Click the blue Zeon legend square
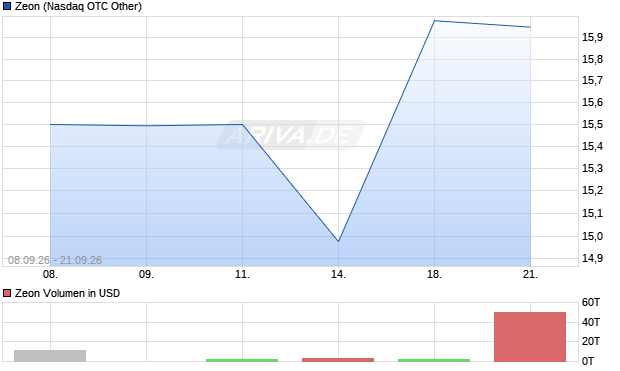This screenshot has height=371, width=620. (x=7, y=6)
